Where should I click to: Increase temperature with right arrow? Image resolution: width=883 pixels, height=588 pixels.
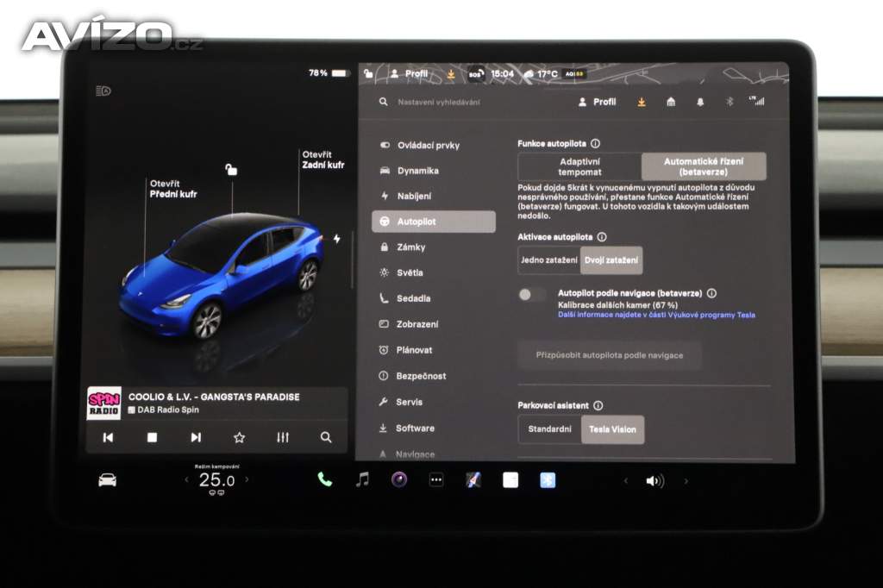click(247, 479)
